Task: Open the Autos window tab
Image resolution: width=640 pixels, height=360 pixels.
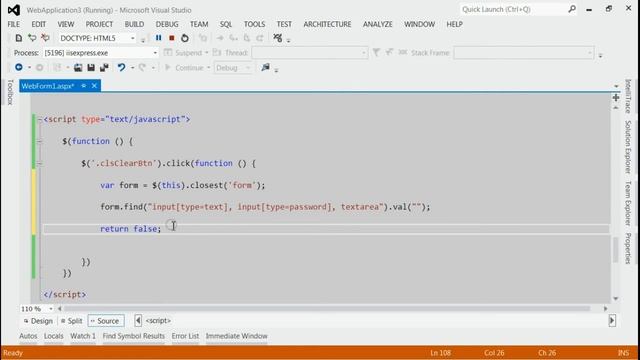Action: pyautogui.click(x=28, y=336)
